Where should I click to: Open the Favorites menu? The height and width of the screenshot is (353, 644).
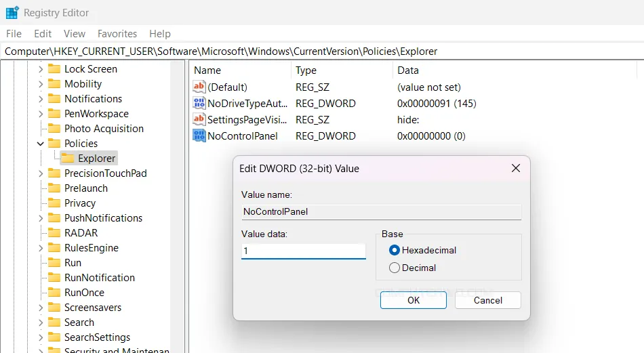pos(117,34)
